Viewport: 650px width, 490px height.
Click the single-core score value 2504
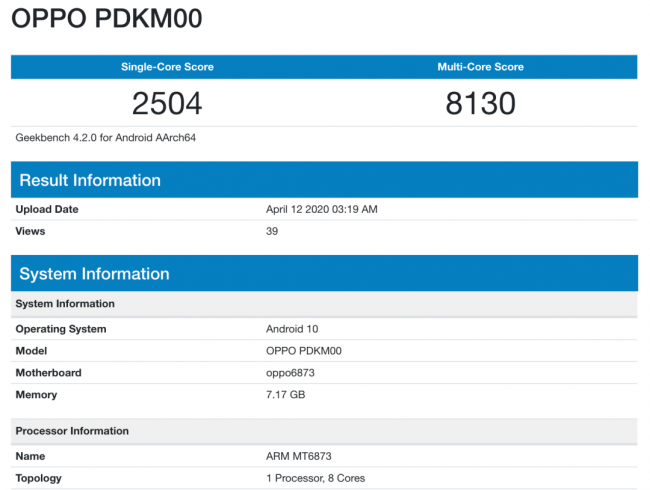(167, 103)
